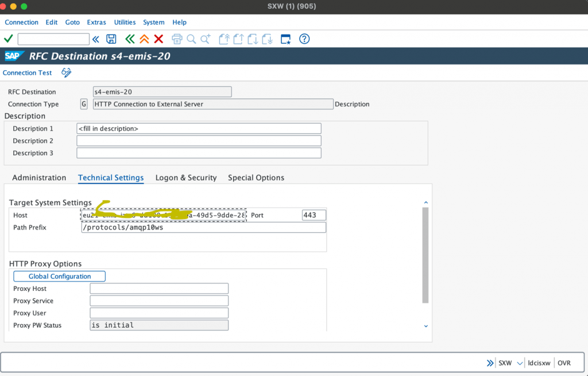Viewport: 588px width, 376px height.
Task: Click the Port field showing 443
Action: coord(314,215)
